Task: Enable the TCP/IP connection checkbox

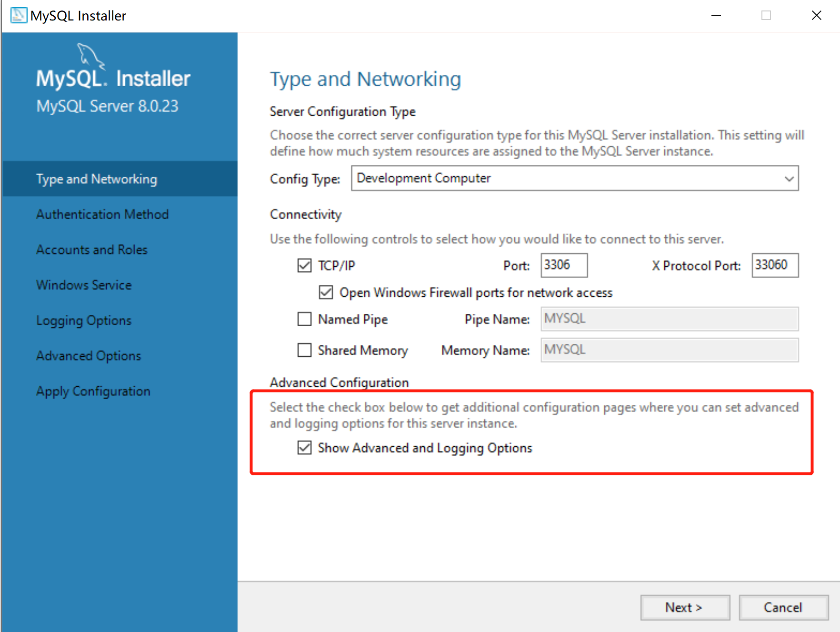Action: tap(304, 265)
